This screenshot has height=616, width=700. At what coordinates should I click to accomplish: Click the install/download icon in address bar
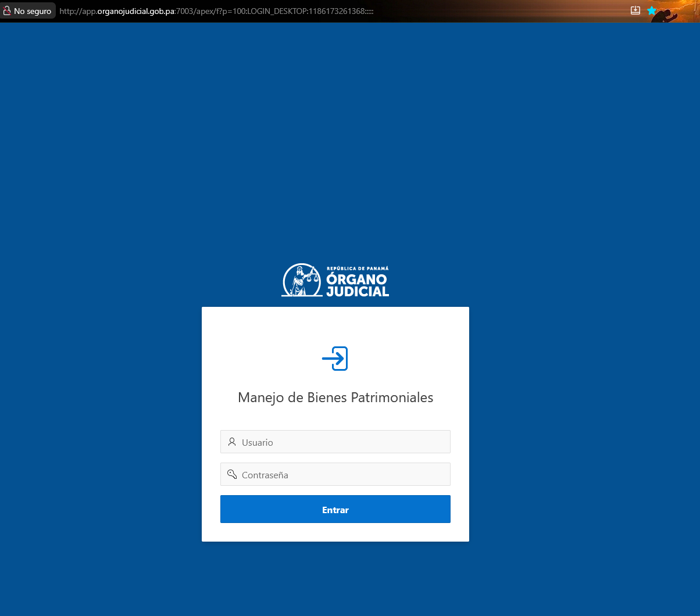pyautogui.click(x=635, y=11)
